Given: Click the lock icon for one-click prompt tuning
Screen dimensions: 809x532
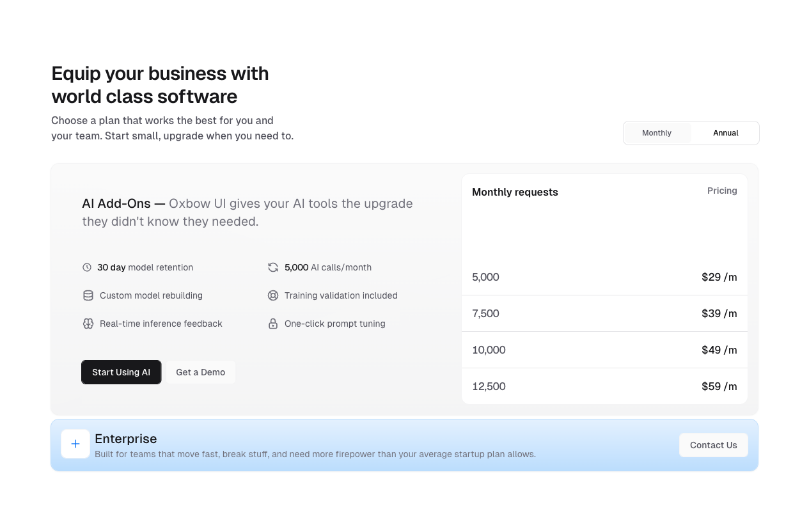Looking at the screenshot, I should (x=273, y=324).
